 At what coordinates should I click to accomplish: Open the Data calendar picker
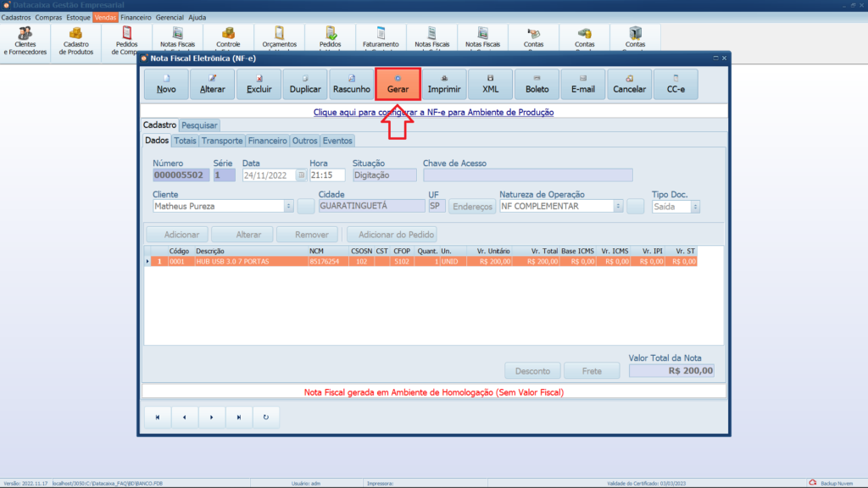300,175
